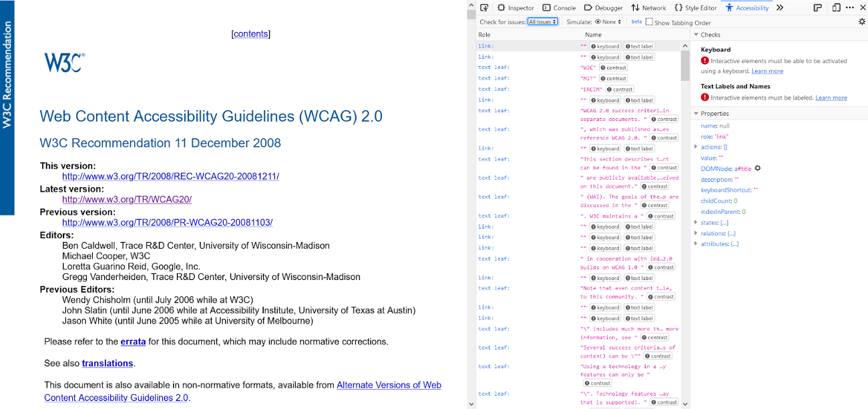The height and width of the screenshot is (409, 868).
Task: Switch to the Console tab
Action: point(559,8)
